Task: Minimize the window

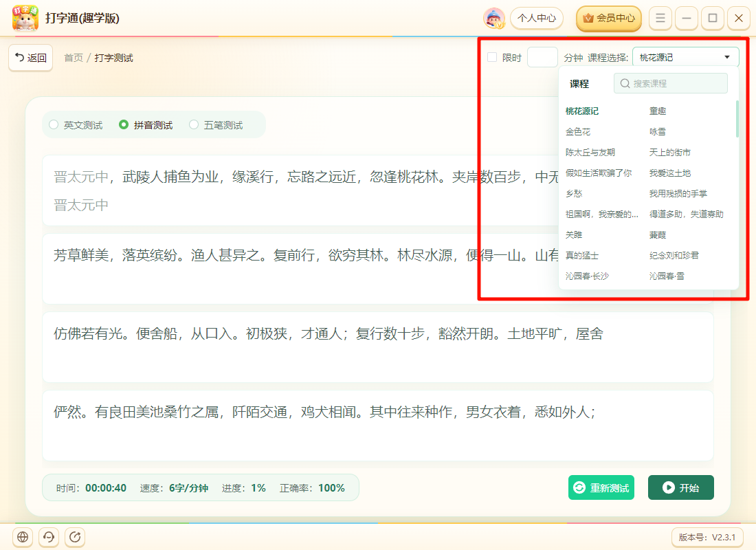Action: (x=686, y=19)
